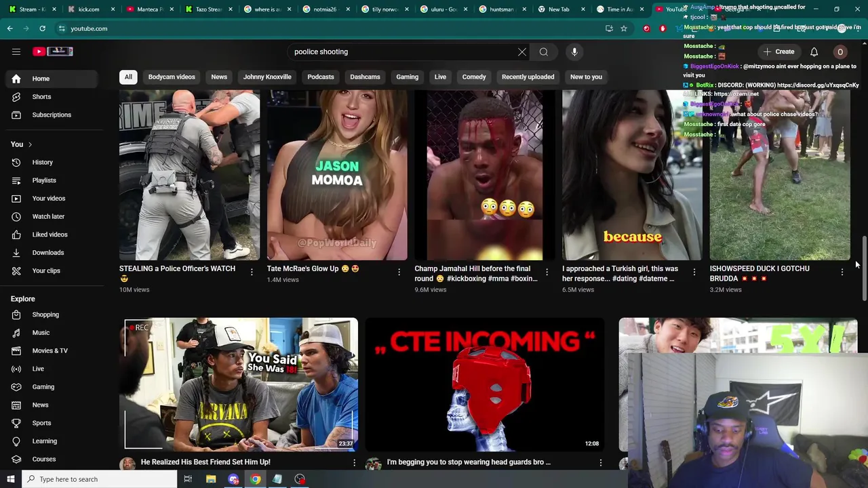
Task: Open options for Tate McRae's Glow Up
Action: 399,272
